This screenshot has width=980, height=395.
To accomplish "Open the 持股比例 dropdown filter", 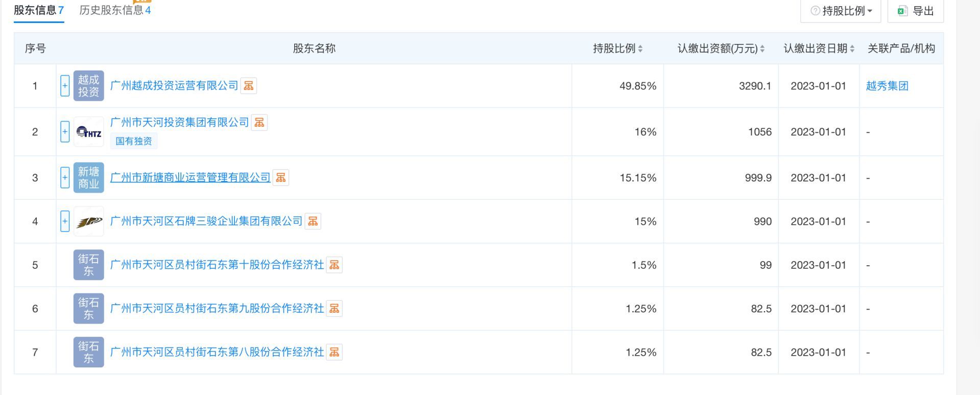I will tap(841, 11).
